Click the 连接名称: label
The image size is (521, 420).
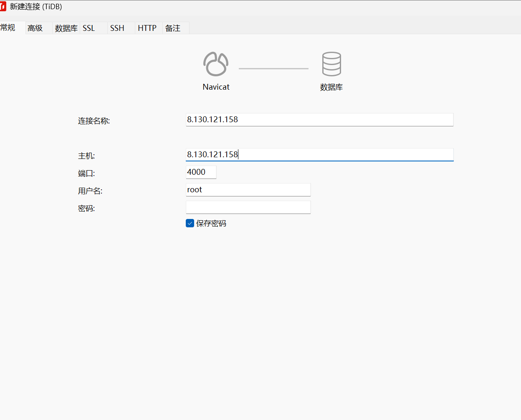[94, 121]
